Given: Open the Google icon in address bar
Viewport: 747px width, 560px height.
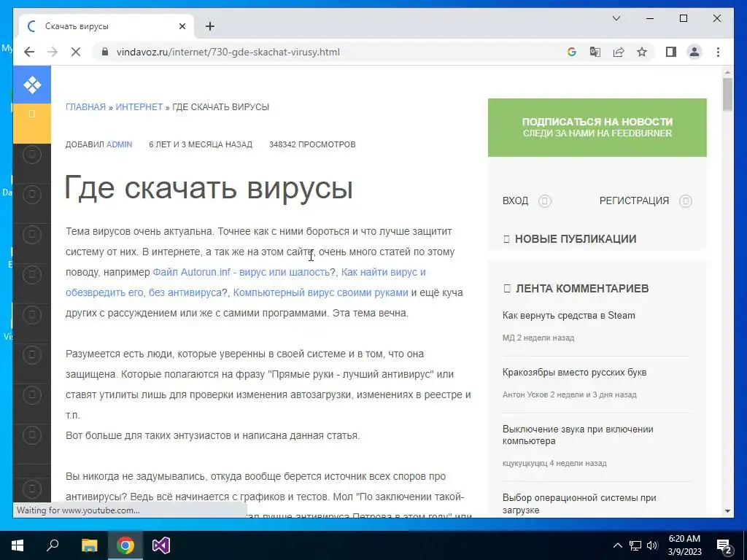Looking at the screenshot, I should click(572, 52).
